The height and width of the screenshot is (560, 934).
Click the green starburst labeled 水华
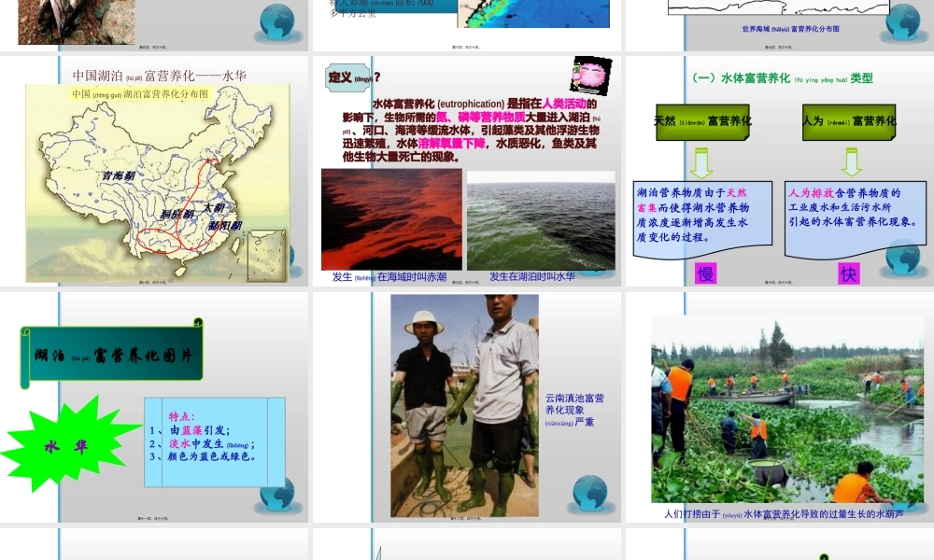pos(65,444)
